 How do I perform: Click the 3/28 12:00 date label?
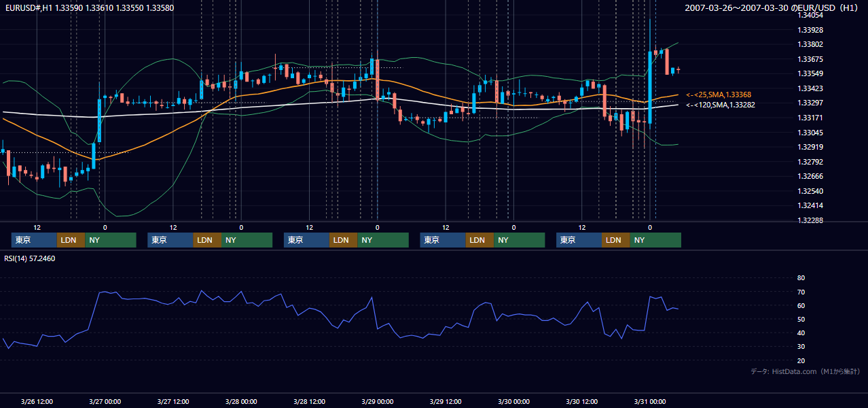pyautogui.click(x=309, y=401)
